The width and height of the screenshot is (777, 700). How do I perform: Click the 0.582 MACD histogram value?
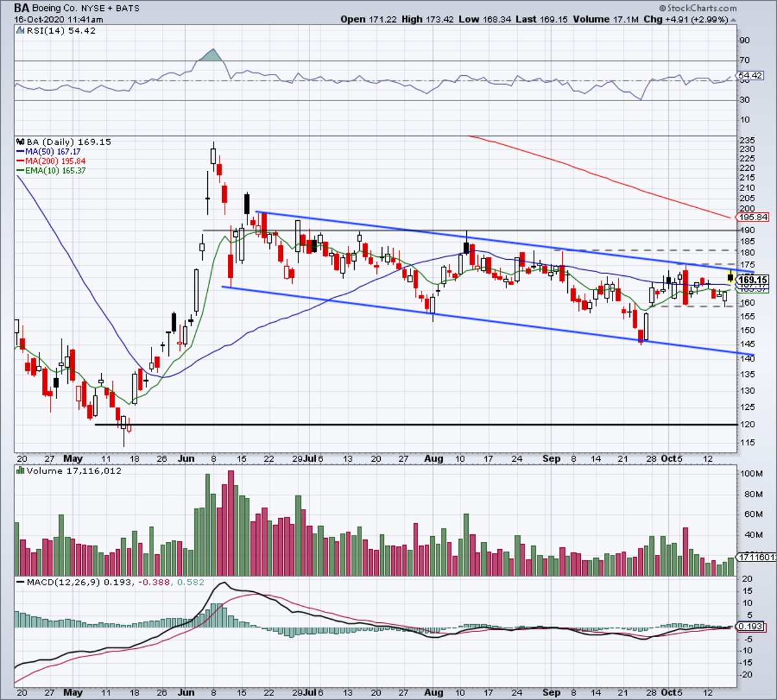click(x=190, y=582)
